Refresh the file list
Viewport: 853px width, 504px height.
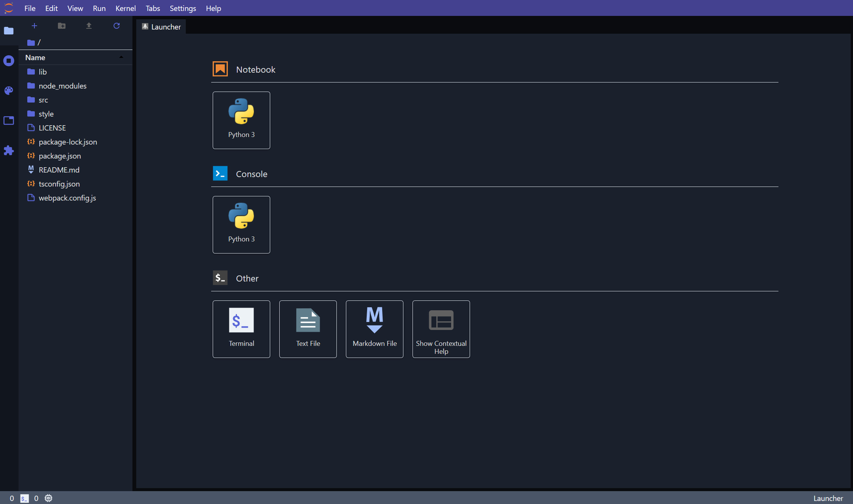[x=117, y=26]
